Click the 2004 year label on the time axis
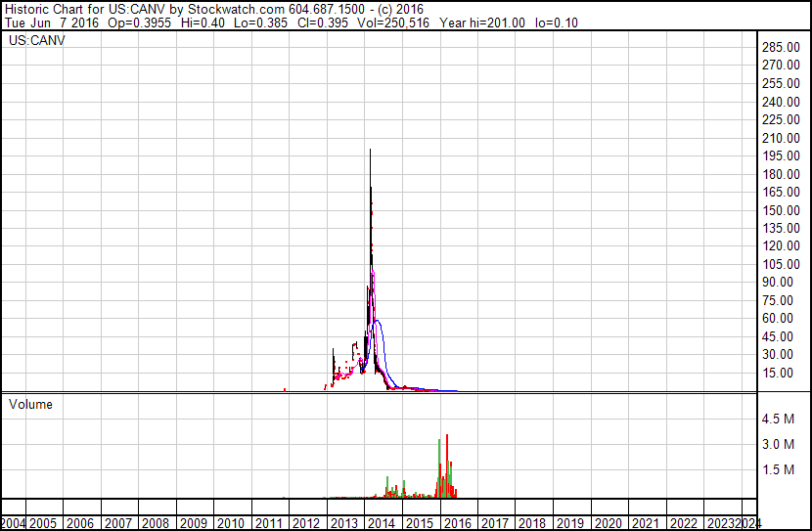 [x=13, y=524]
